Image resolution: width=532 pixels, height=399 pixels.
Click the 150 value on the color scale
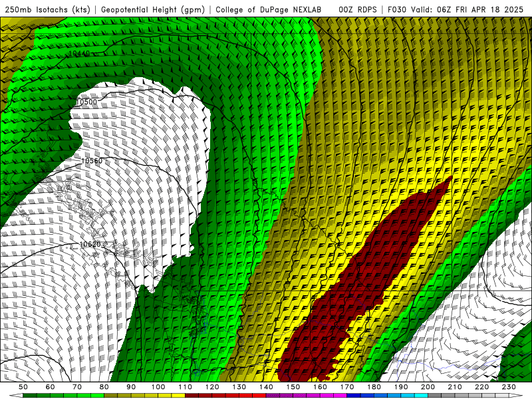coord(293,387)
